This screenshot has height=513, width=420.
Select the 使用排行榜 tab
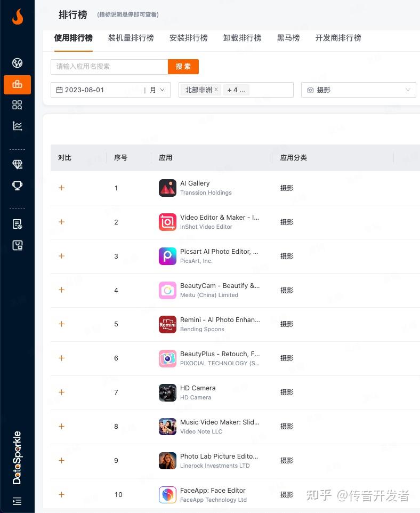point(73,38)
